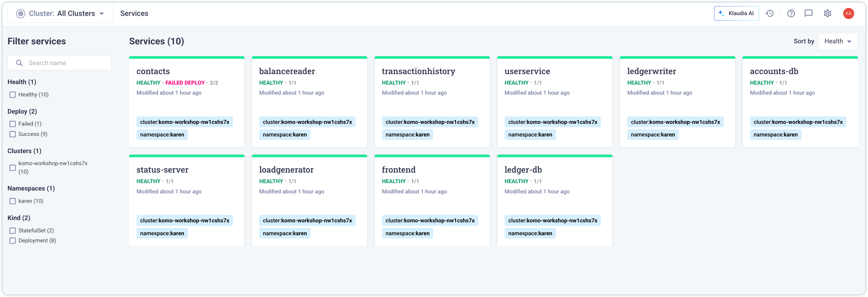Expand the Cluster: All Clusters dropdown
Viewport: 868px width, 297px height.
[60, 14]
